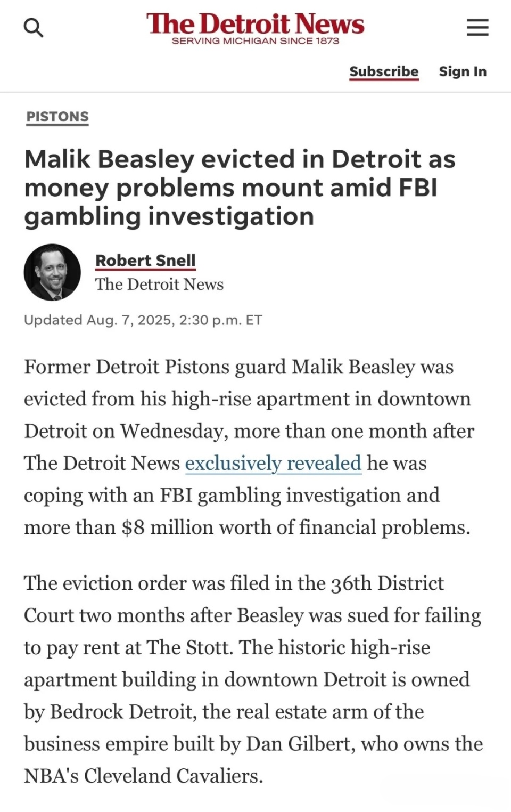Click the "Serving Michigan Since 1873" tagline
This screenshot has height=812, width=511.
(255, 41)
